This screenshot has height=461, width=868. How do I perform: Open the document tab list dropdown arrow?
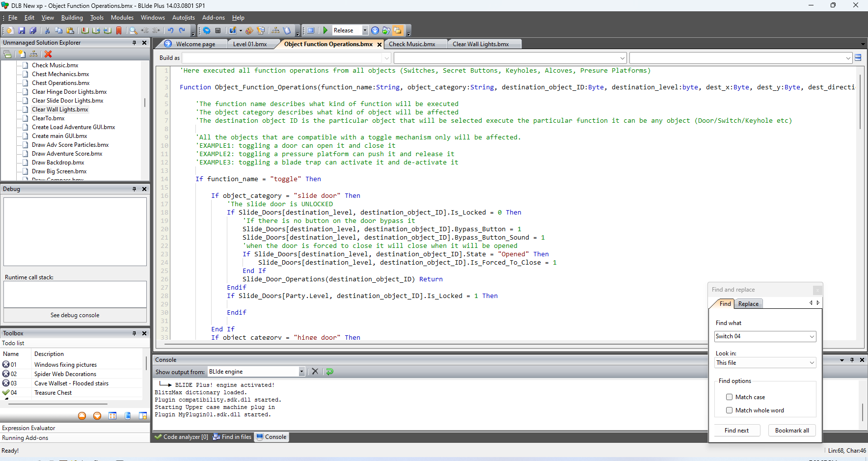863,44
